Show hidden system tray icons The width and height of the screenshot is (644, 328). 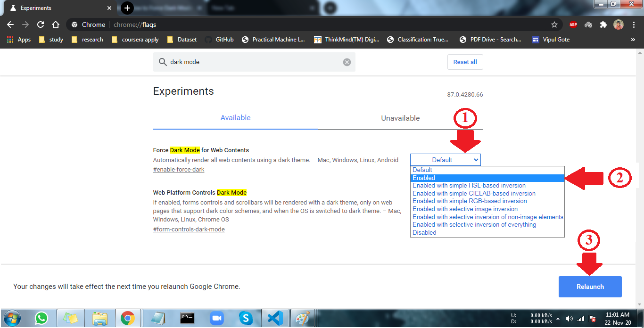[558, 319]
